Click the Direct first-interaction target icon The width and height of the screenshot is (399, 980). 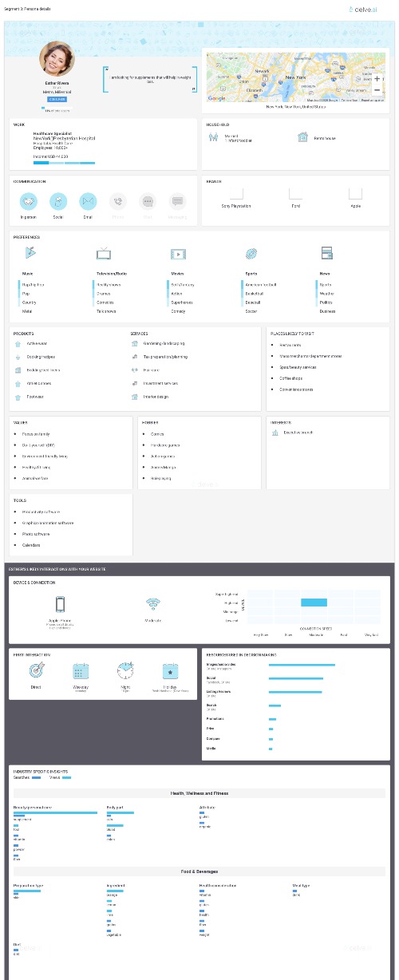tap(36, 670)
